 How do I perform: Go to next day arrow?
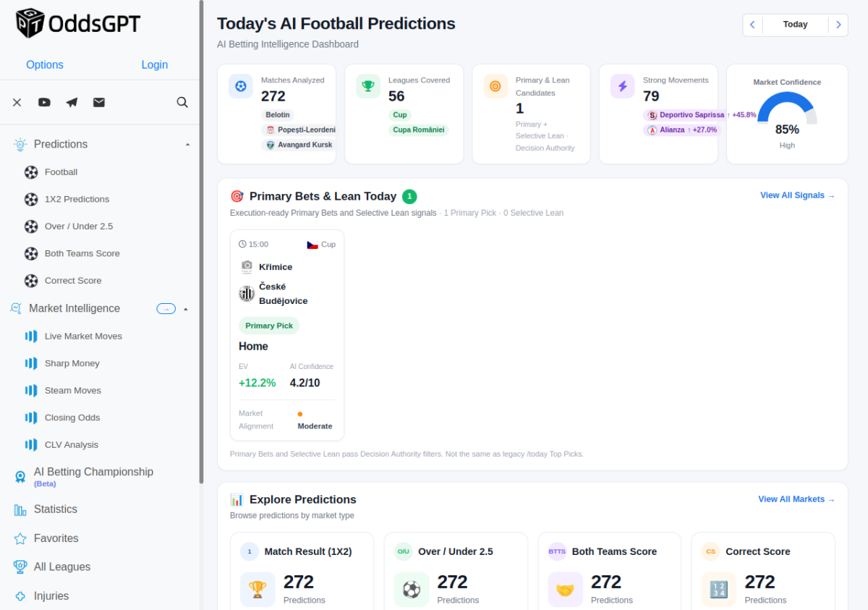coord(838,25)
